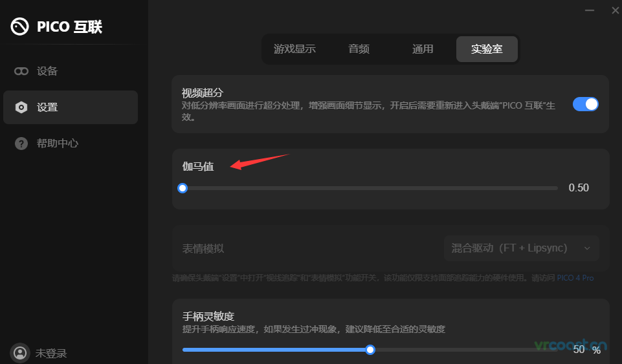Click 未登录 to log in

click(51, 353)
